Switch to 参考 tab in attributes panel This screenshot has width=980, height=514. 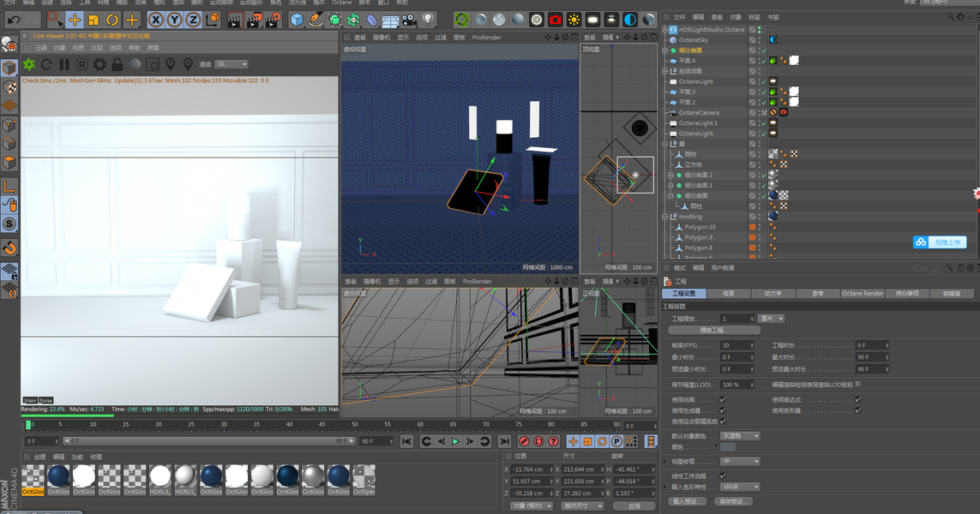(x=817, y=294)
